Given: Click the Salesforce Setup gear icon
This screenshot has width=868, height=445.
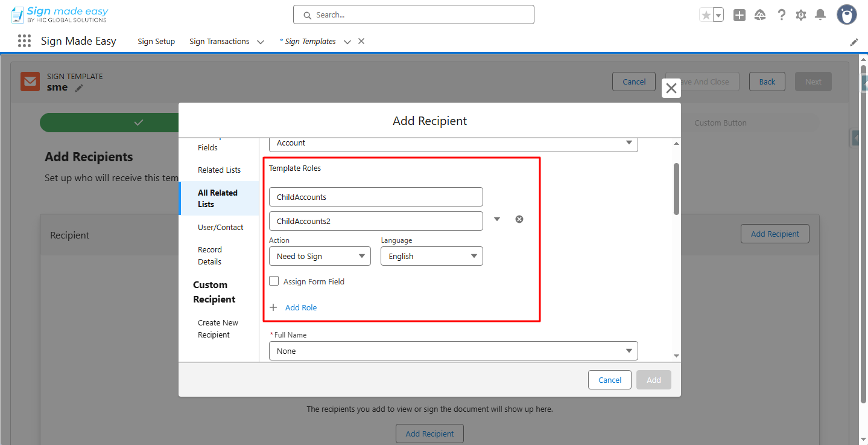Looking at the screenshot, I should pos(800,14).
